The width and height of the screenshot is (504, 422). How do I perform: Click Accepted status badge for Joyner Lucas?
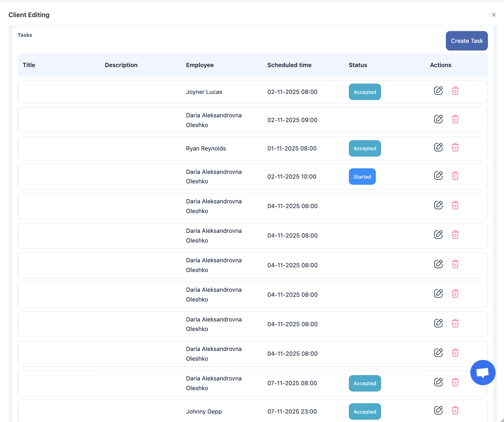click(x=364, y=92)
